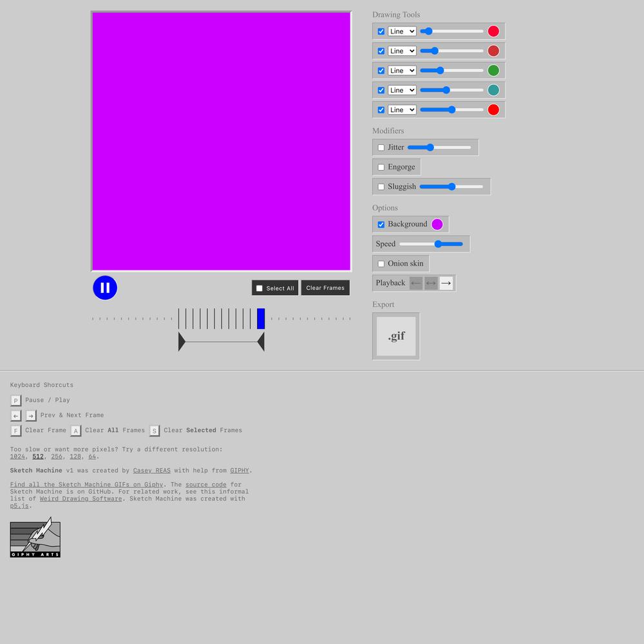644x644 pixels.
Task: Open the 1024 resolution link
Action: pos(17,457)
